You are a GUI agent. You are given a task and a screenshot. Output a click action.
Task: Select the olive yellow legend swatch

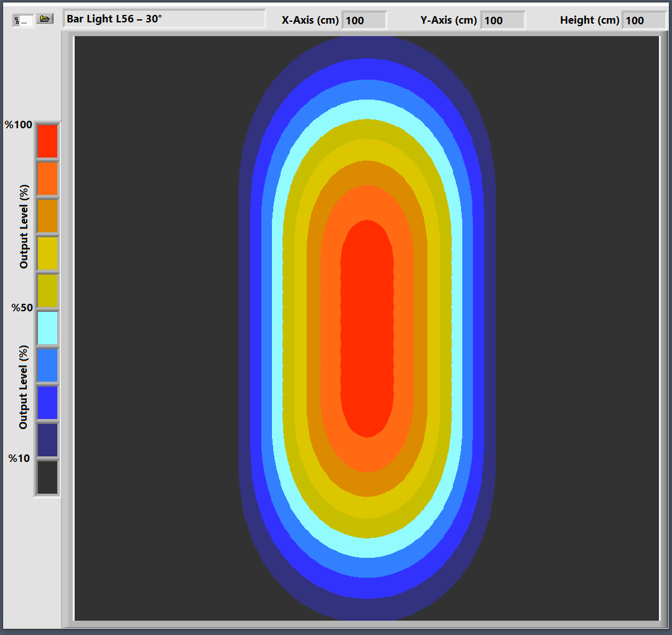tap(47, 291)
